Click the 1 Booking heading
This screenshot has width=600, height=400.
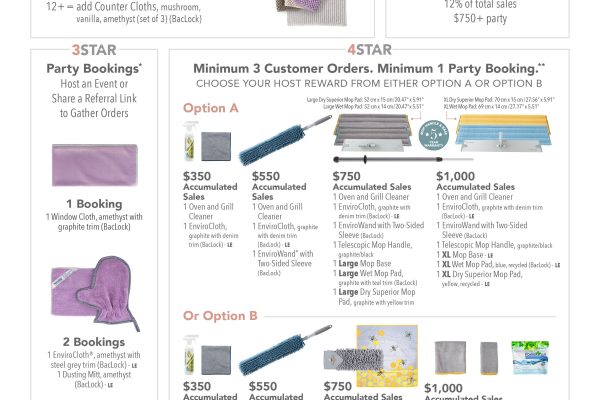click(x=94, y=204)
